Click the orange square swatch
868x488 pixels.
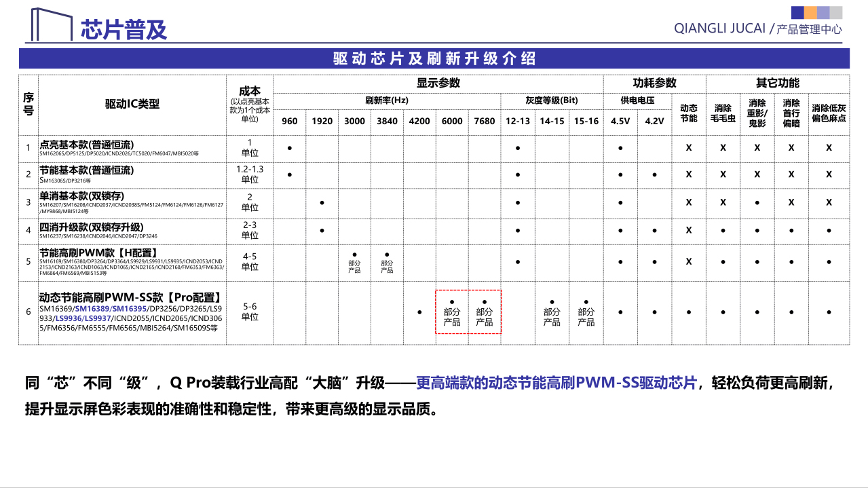pyautogui.click(x=810, y=12)
